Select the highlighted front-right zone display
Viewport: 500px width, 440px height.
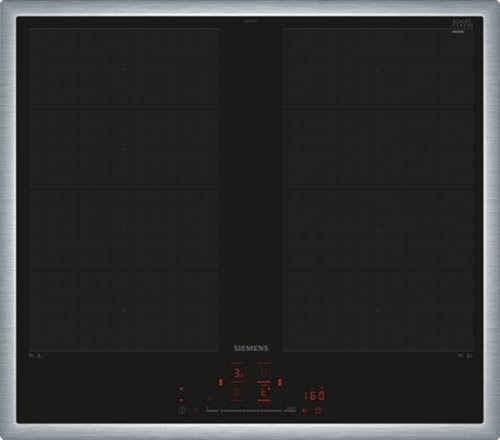pos(264,392)
